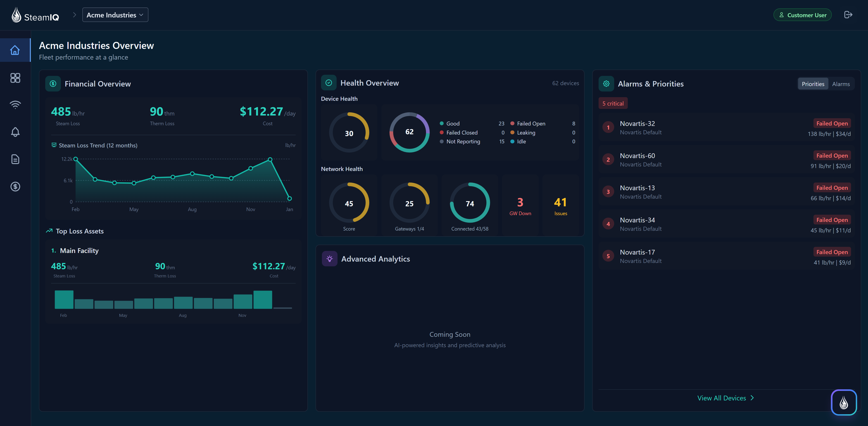Image resolution: width=868 pixels, height=426 pixels.
Task: Expand View All Devices with the chevron
Action: (x=752, y=398)
